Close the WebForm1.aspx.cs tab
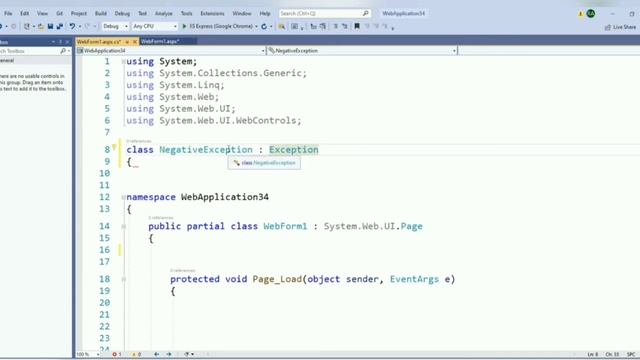Viewport: 640px width, 360px height. [x=135, y=42]
